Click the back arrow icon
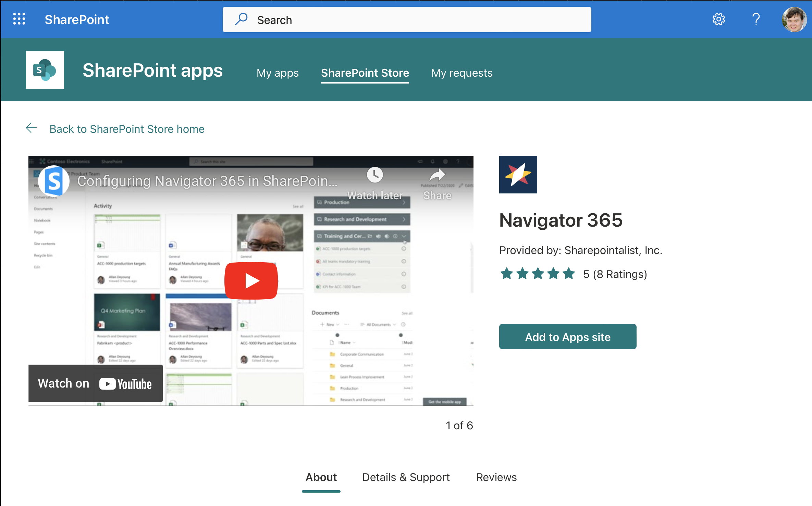Viewport: 812px width, 506px height. (x=32, y=128)
